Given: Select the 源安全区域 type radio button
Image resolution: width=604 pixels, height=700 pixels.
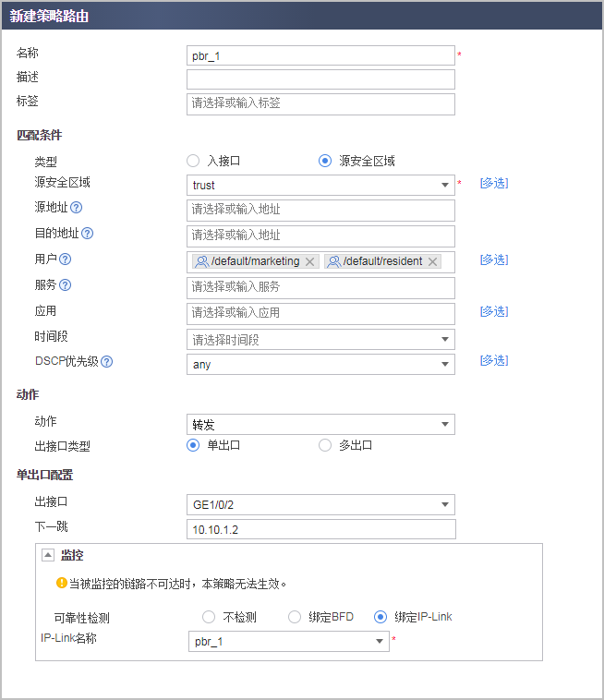Looking at the screenshot, I should 325,161.
